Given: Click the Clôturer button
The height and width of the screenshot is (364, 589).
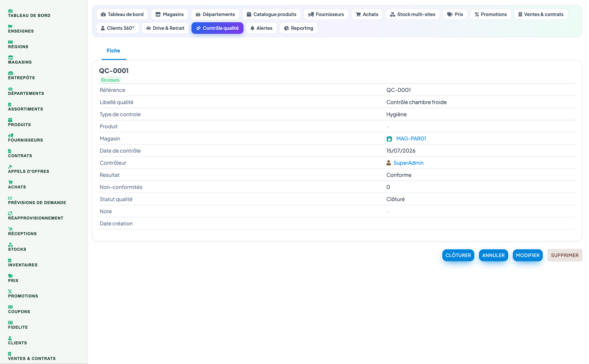Looking at the screenshot, I should point(458,255).
